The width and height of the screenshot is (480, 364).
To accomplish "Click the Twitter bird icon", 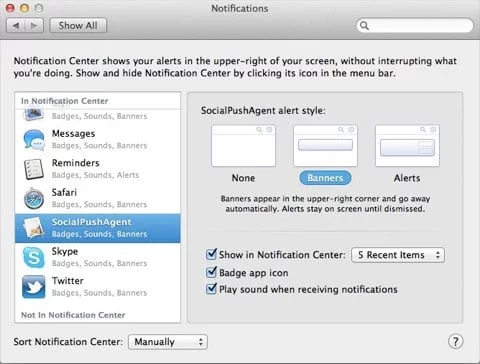I will point(34,287).
